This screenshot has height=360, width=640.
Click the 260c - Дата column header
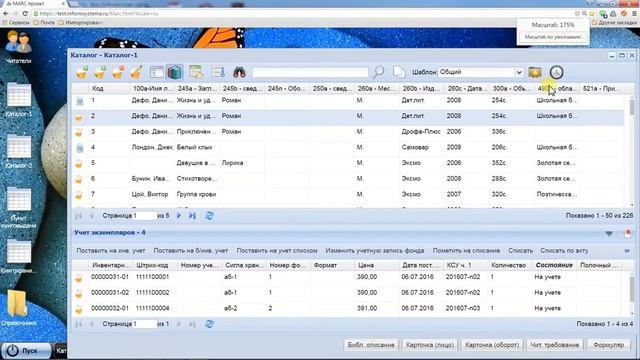pyautogui.click(x=467, y=88)
